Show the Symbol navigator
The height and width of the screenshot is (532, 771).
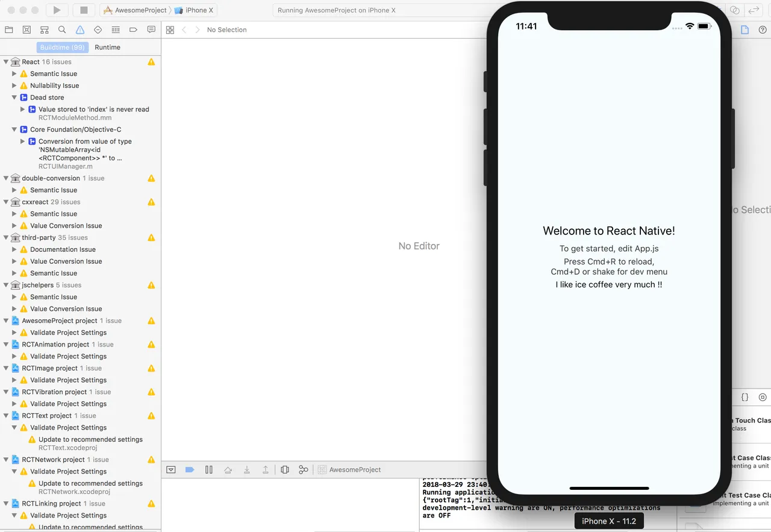(45, 30)
